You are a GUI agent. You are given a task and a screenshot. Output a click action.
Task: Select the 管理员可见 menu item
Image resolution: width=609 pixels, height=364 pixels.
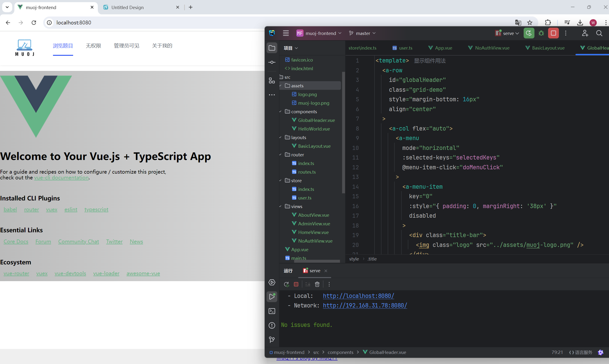click(x=126, y=46)
